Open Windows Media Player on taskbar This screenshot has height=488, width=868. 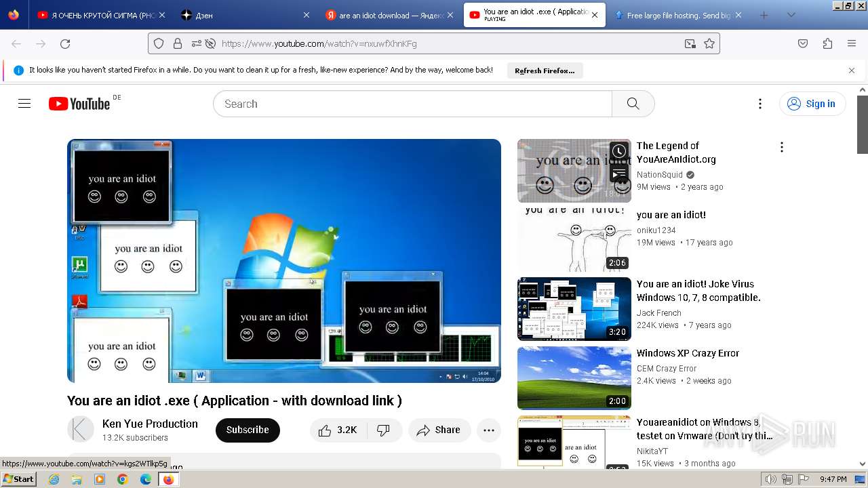click(x=100, y=479)
